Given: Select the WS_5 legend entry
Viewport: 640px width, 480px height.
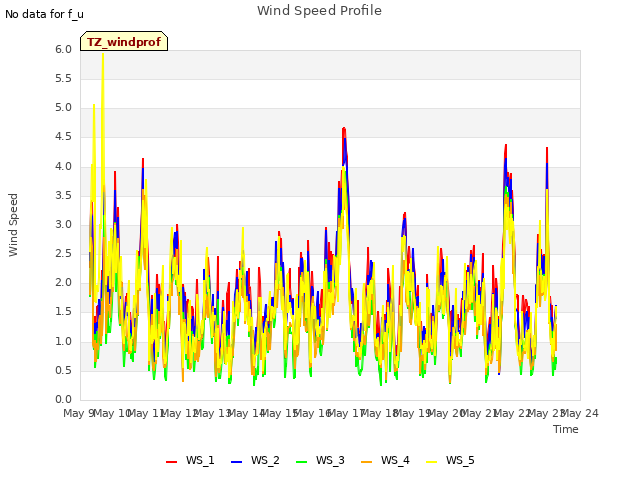Looking at the screenshot, I should 450,460.
